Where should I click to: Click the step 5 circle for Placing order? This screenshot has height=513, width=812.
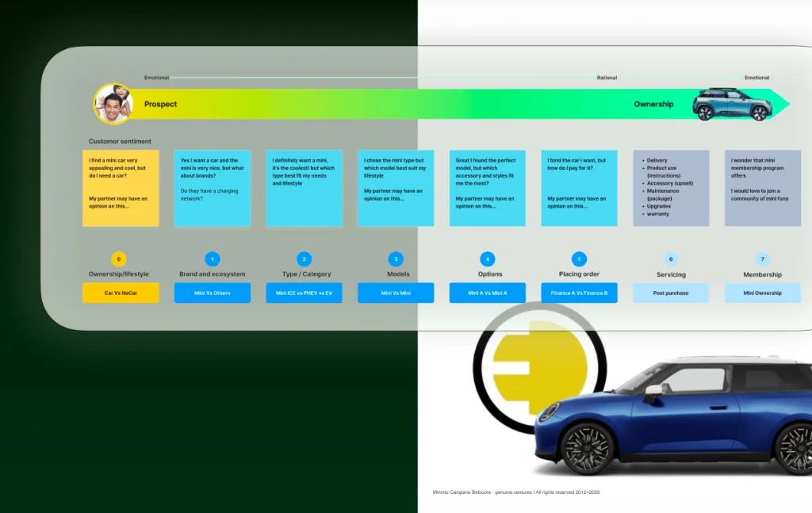click(x=579, y=258)
